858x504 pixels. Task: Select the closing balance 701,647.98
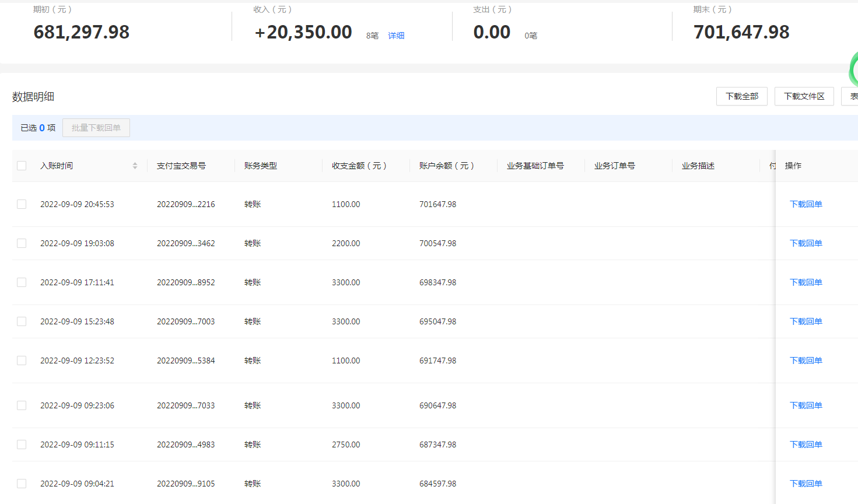pos(741,32)
